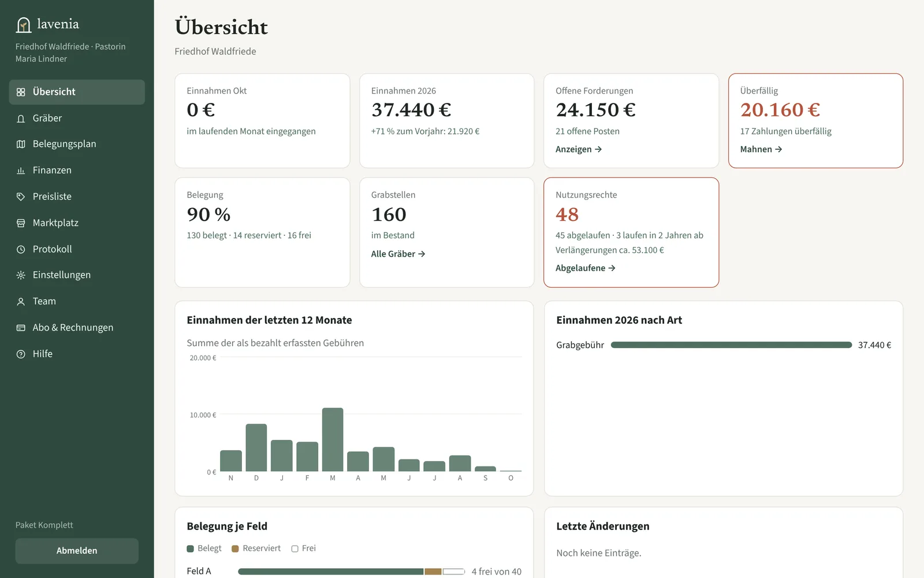Open Gräber from the sidebar
The height and width of the screenshot is (578, 924).
77,118
